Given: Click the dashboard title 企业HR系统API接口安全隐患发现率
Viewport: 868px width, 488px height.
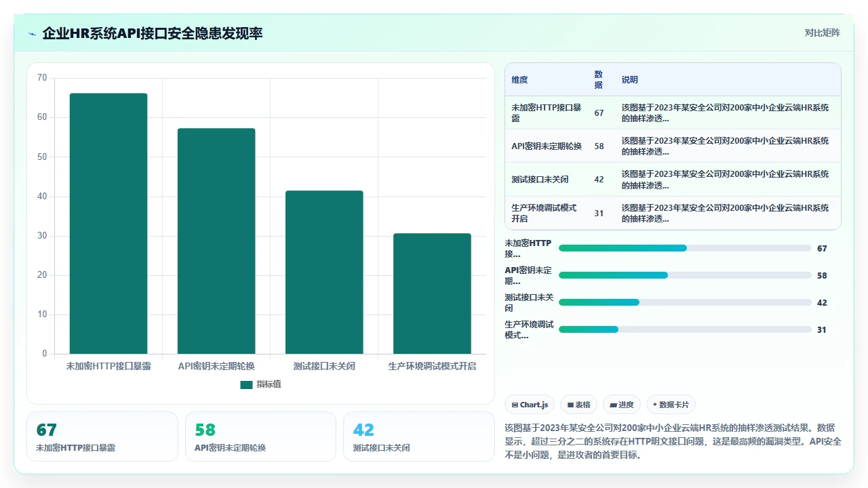Looking at the screenshot, I should coord(153,33).
